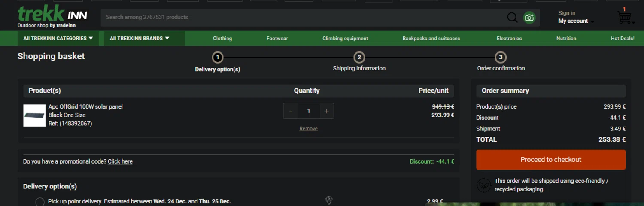Expand All Trekkinn Categories dropdown
The height and width of the screenshot is (206, 644).
(58, 39)
